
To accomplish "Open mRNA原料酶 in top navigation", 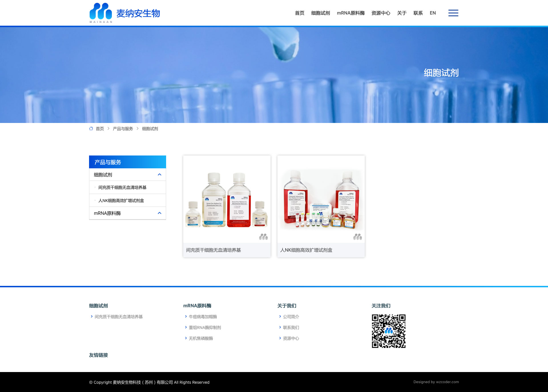I will pos(350,13).
